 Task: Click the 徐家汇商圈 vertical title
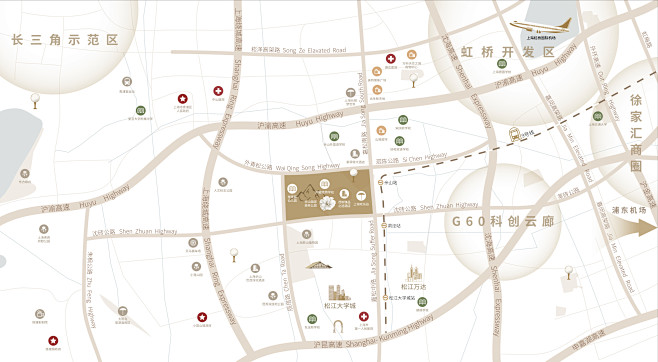[x=636, y=133]
